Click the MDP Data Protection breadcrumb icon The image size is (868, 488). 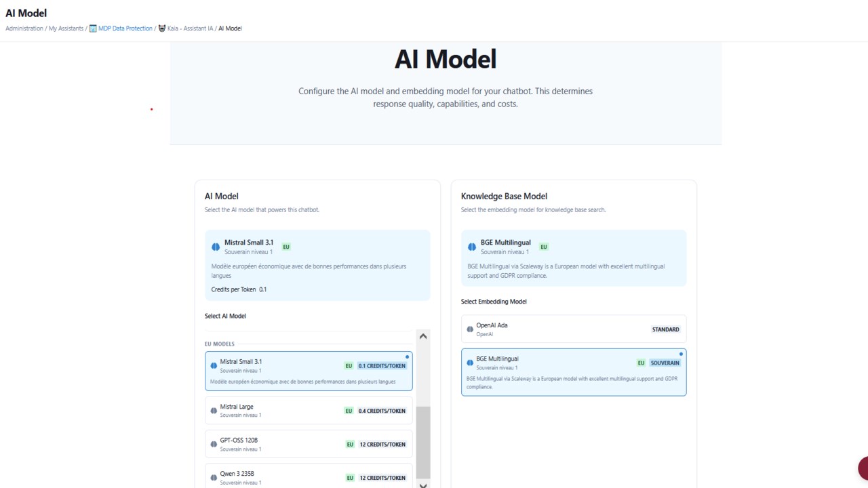pyautogui.click(x=93, y=28)
